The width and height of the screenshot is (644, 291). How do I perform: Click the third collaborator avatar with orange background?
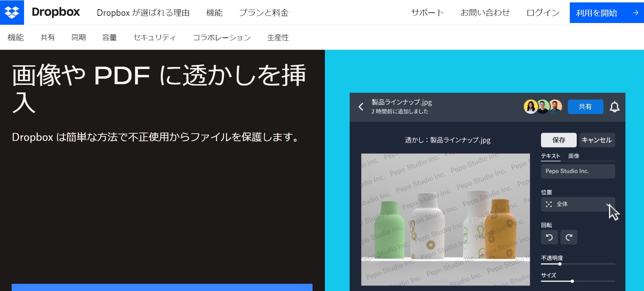click(555, 107)
